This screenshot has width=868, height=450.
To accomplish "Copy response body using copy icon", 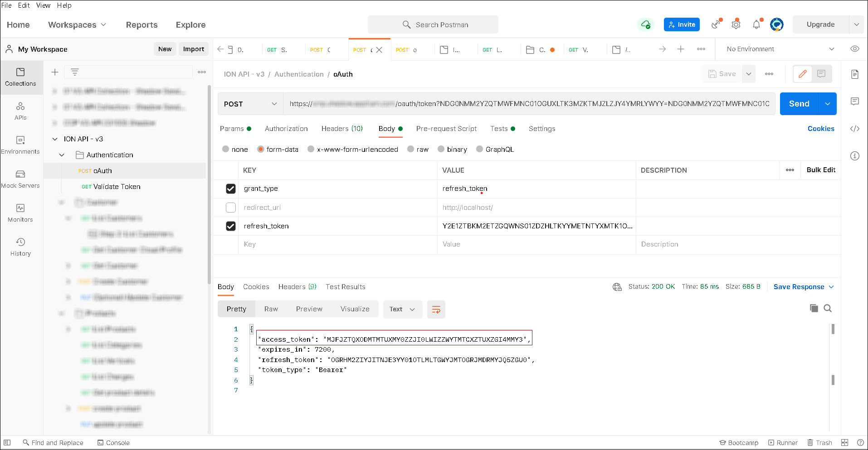I will [x=814, y=309].
